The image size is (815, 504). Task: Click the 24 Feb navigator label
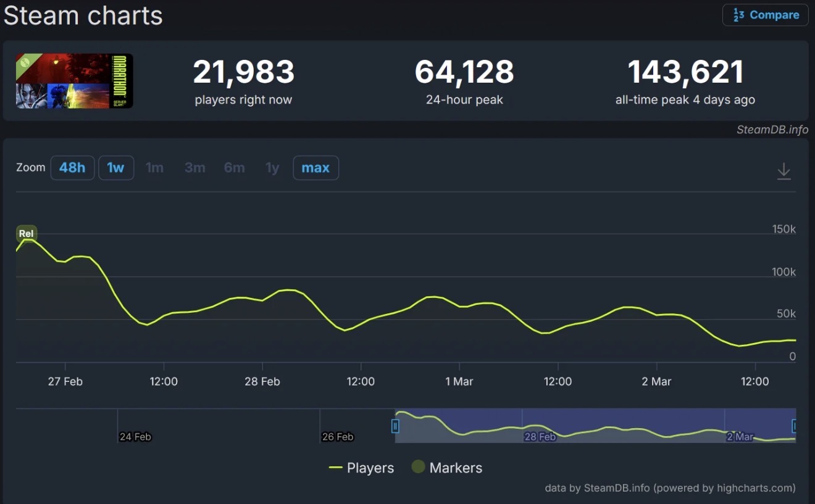tap(135, 437)
